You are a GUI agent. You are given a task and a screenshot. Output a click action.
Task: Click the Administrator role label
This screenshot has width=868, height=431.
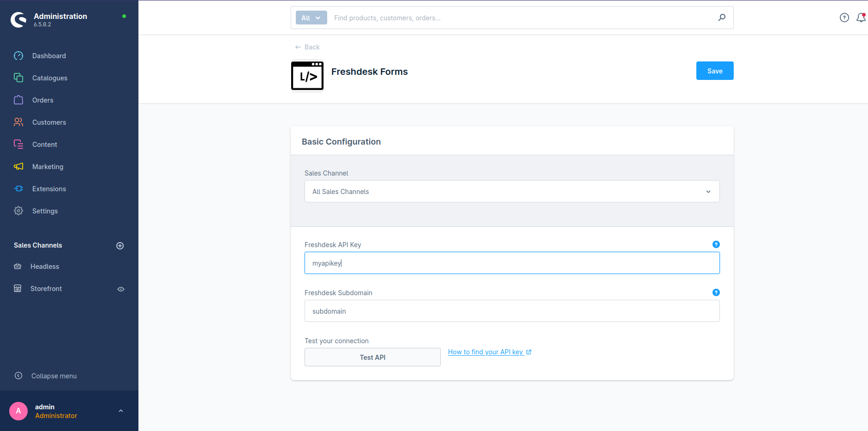tap(56, 416)
